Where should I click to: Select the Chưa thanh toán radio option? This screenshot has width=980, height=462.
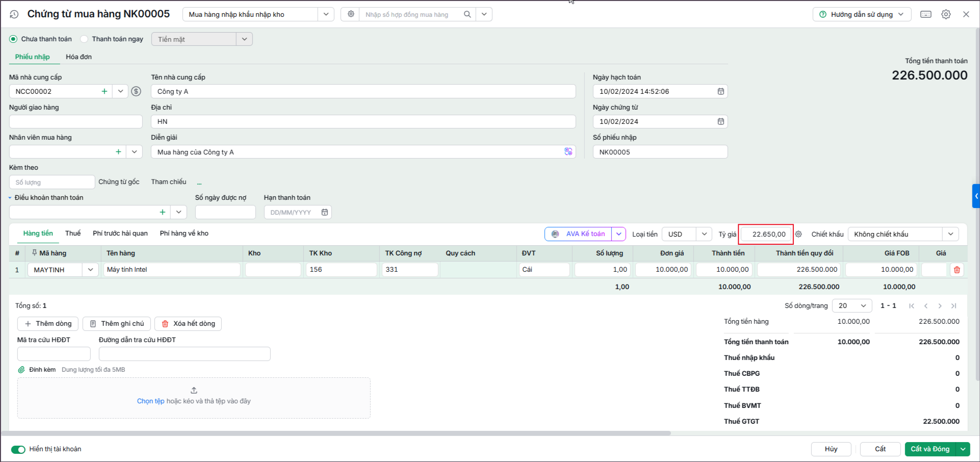[13, 39]
